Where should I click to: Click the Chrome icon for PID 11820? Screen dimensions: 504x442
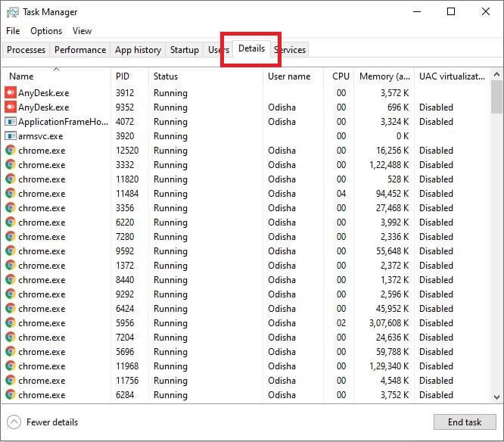[11, 179]
